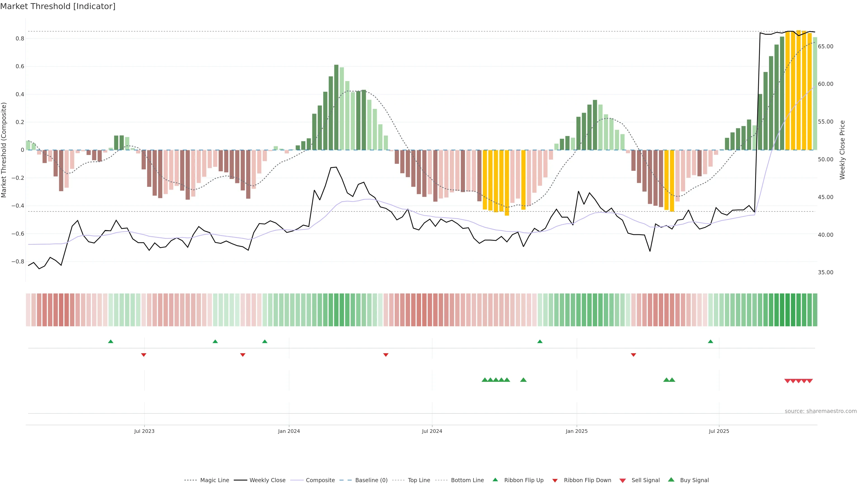The height and width of the screenshot is (488, 868).
Task: Click the red Ribbon Flip Down legend triangle
Action: click(x=555, y=481)
